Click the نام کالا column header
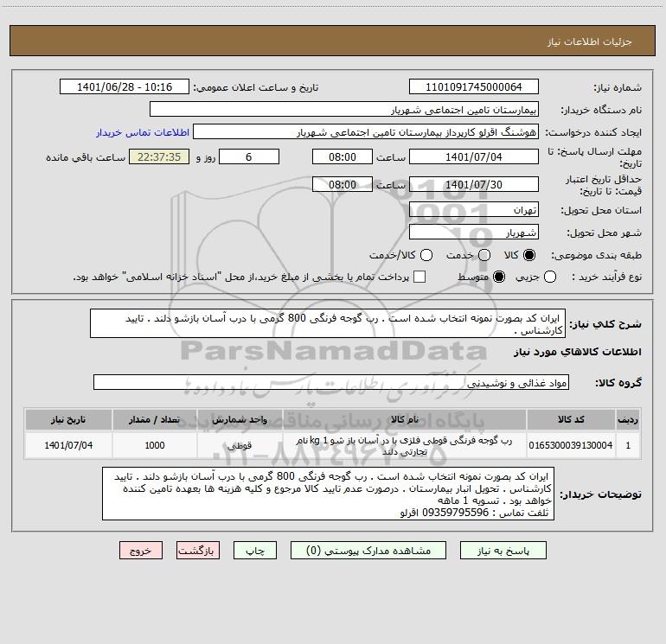The image size is (666, 644). coord(405,419)
